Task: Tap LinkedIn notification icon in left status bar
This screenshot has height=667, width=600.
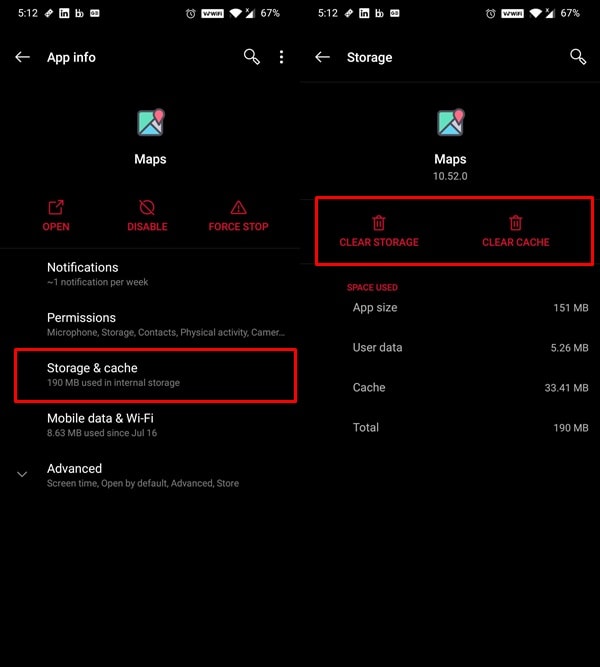Action: (64, 13)
